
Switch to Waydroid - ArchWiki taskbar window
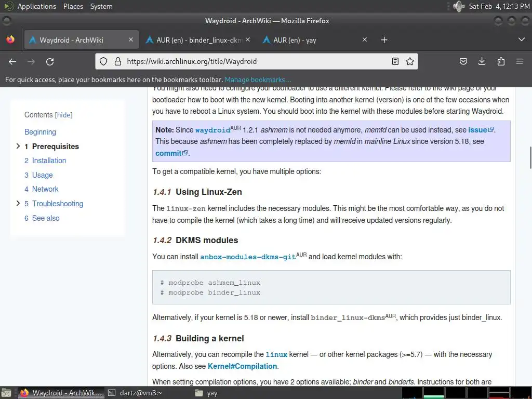[x=61, y=393]
